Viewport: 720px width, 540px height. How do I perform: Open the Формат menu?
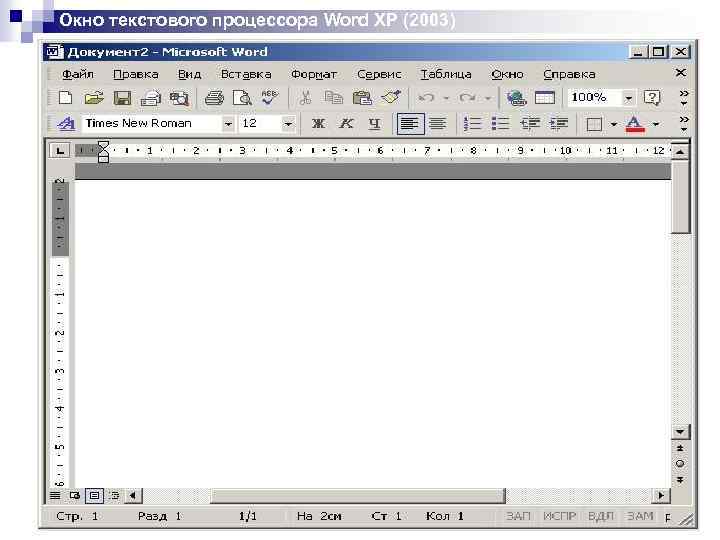pos(314,74)
